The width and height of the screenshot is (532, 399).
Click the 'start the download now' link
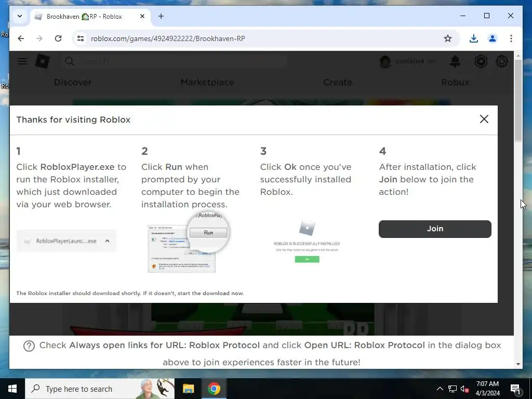click(x=210, y=293)
